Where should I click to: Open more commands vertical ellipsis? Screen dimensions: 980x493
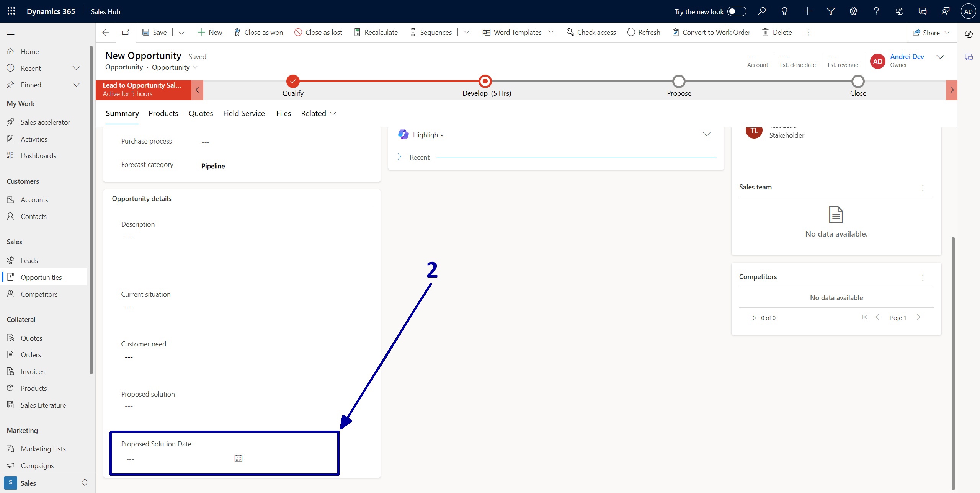[808, 33]
